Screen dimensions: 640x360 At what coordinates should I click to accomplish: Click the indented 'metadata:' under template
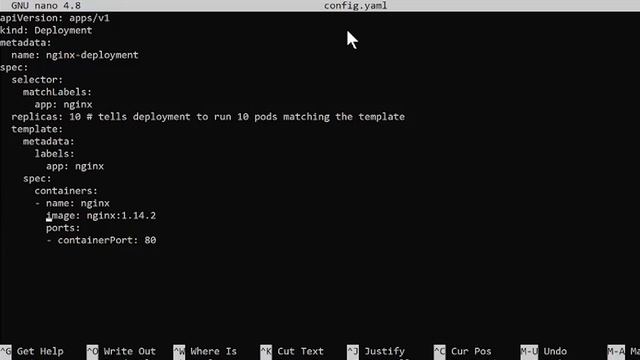(49, 142)
